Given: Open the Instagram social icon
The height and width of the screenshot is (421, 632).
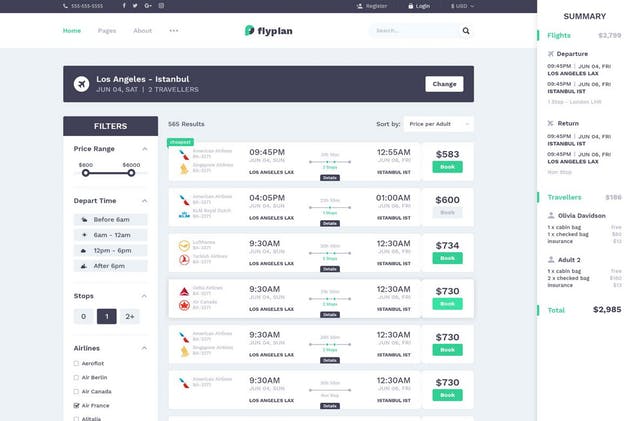Looking at the screenshot, I should click(161, 6).
